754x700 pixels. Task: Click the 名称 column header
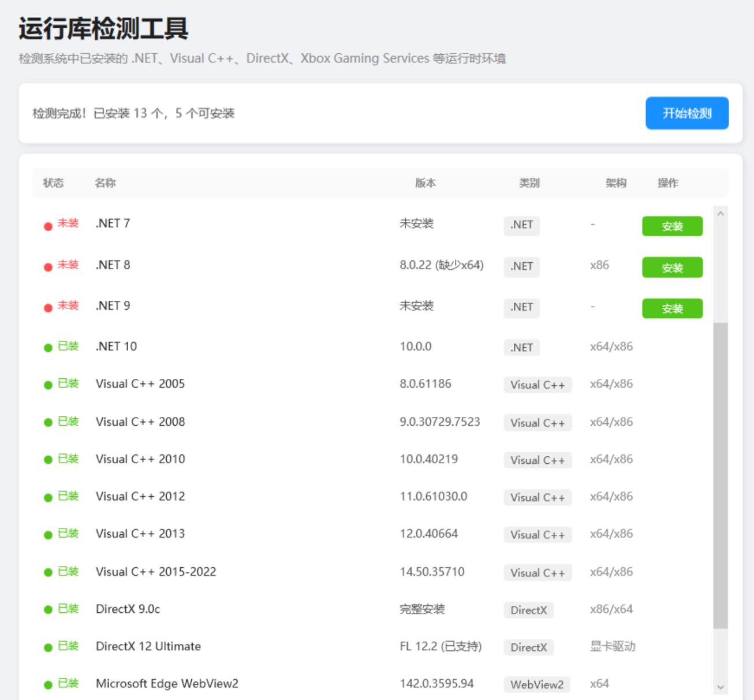click(105, 183)
